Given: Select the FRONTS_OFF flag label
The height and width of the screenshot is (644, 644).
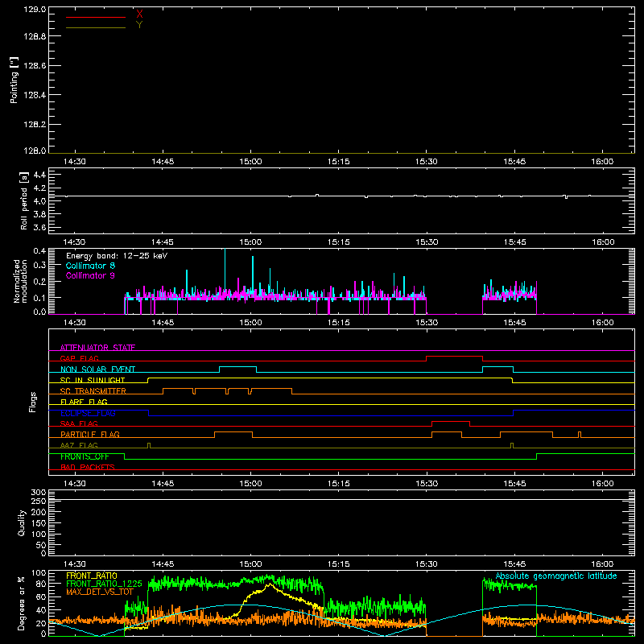Looking at the screenshot, I should point(85,456).
